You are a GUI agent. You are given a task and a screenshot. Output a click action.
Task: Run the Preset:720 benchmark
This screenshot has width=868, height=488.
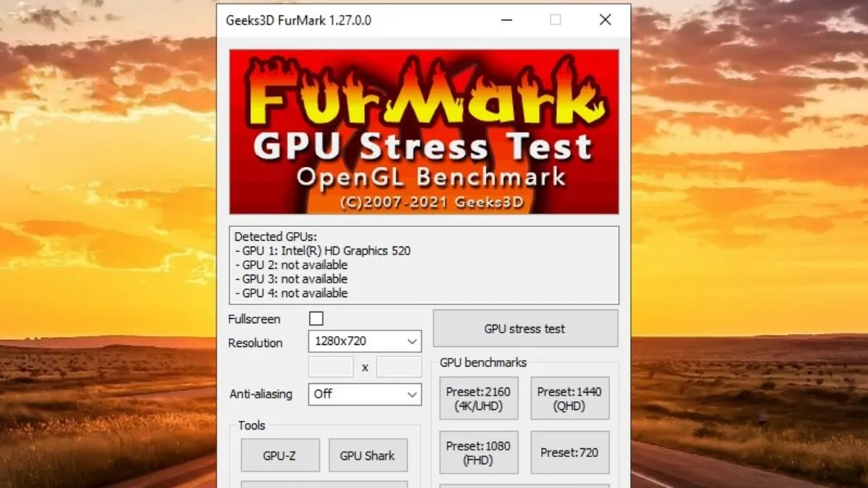(x=569, y=453)
